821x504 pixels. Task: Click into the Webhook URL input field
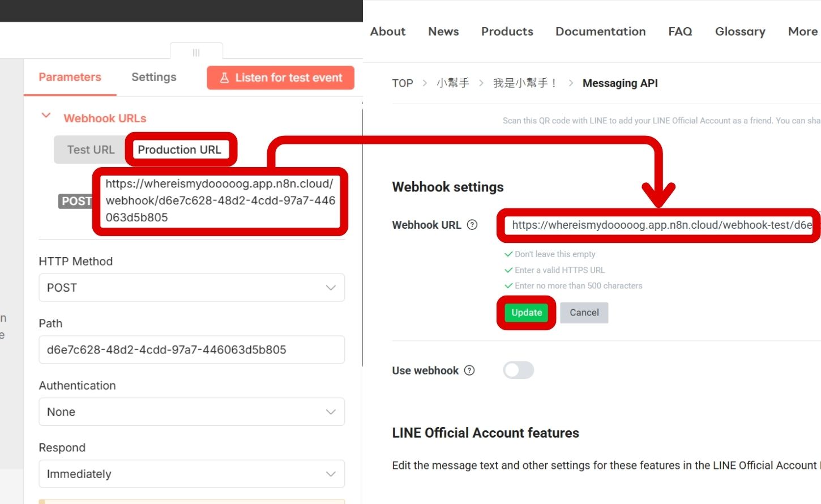pyautogui.click(x=660, y=225)
